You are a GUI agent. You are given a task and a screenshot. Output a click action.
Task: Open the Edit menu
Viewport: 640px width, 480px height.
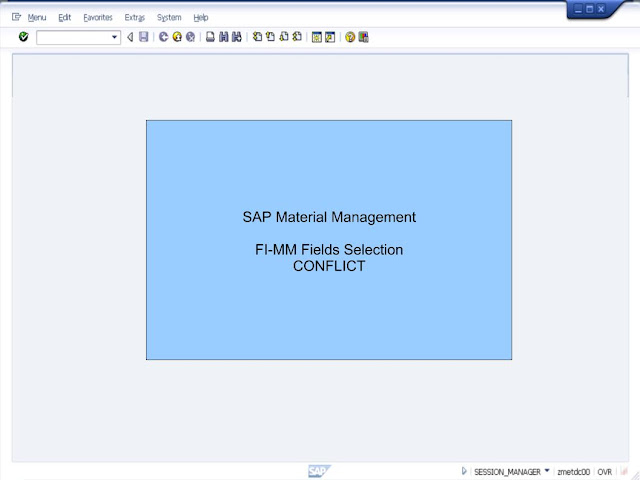(x=64, y=18)
